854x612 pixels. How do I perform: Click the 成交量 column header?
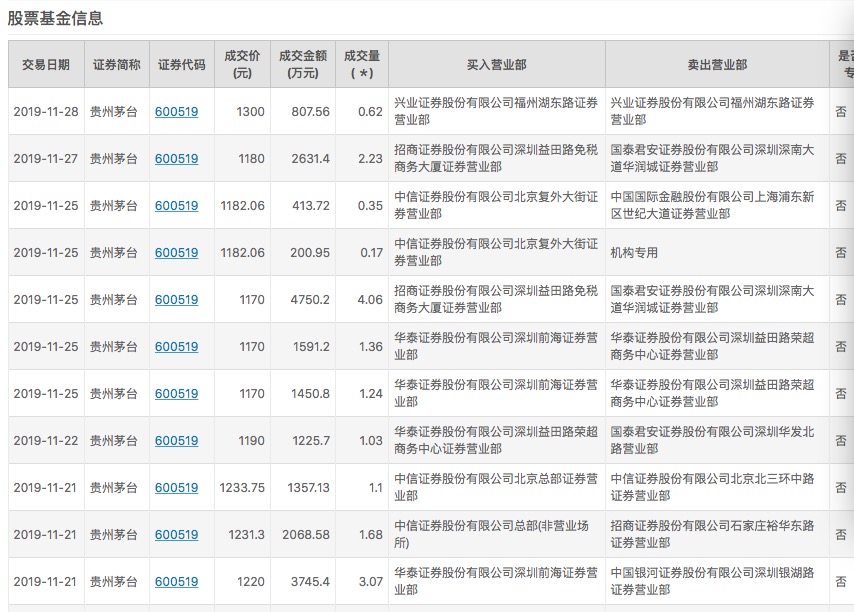click(362, 64)
